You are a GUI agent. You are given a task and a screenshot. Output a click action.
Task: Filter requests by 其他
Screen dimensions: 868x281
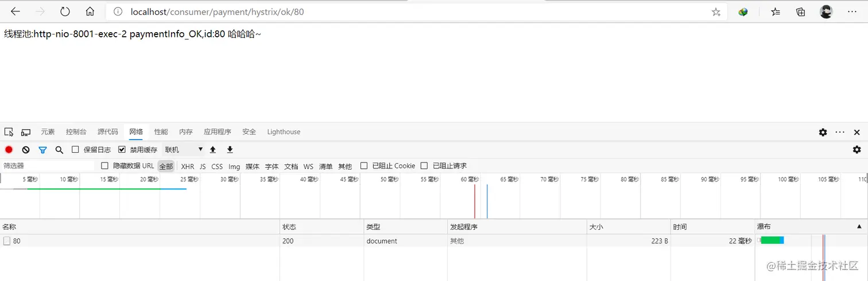tap(345, 166)
